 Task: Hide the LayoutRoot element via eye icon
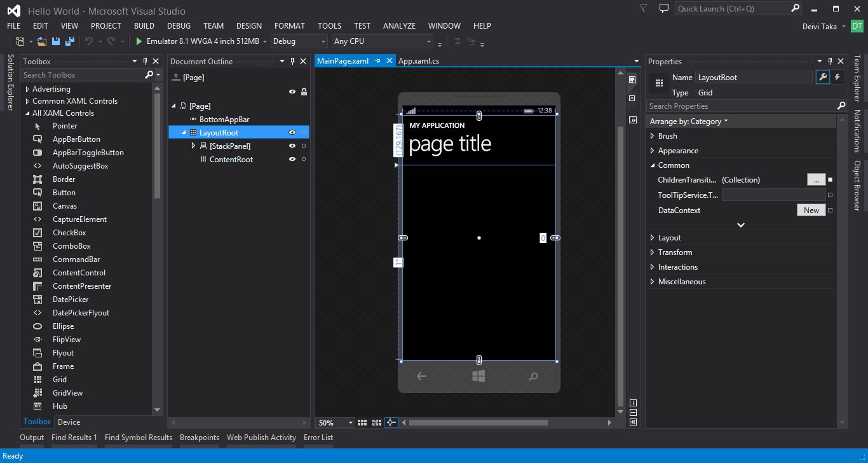292,133
